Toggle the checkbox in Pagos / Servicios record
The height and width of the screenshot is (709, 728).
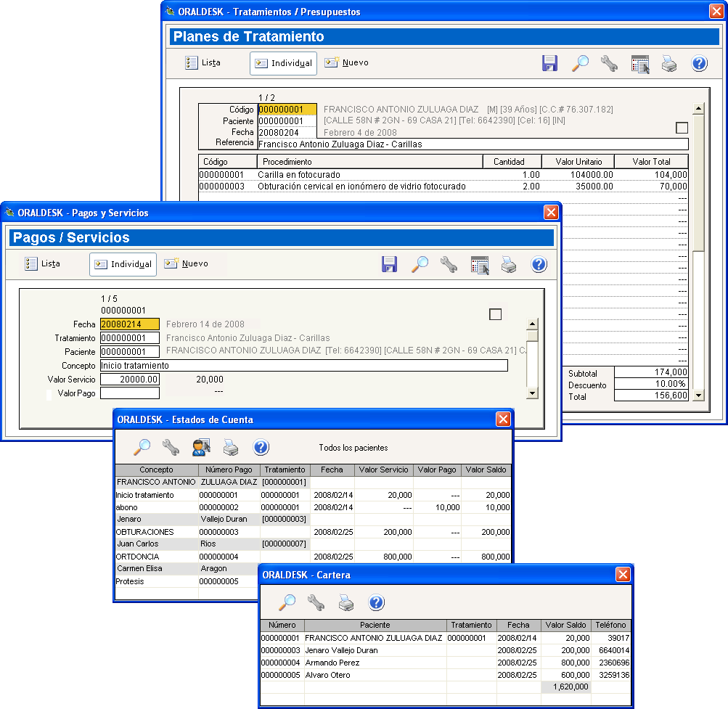[x=496, y=314]
